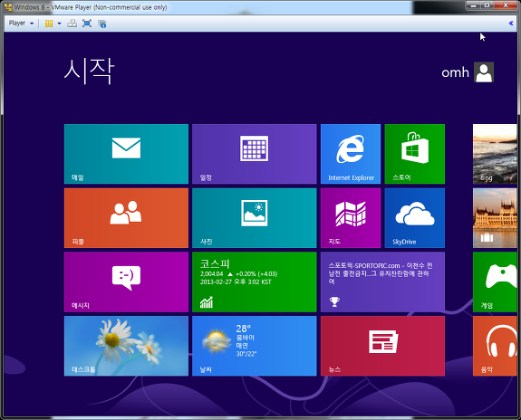
Task: Click the 시작 Start heading
Action: point(89,71)
